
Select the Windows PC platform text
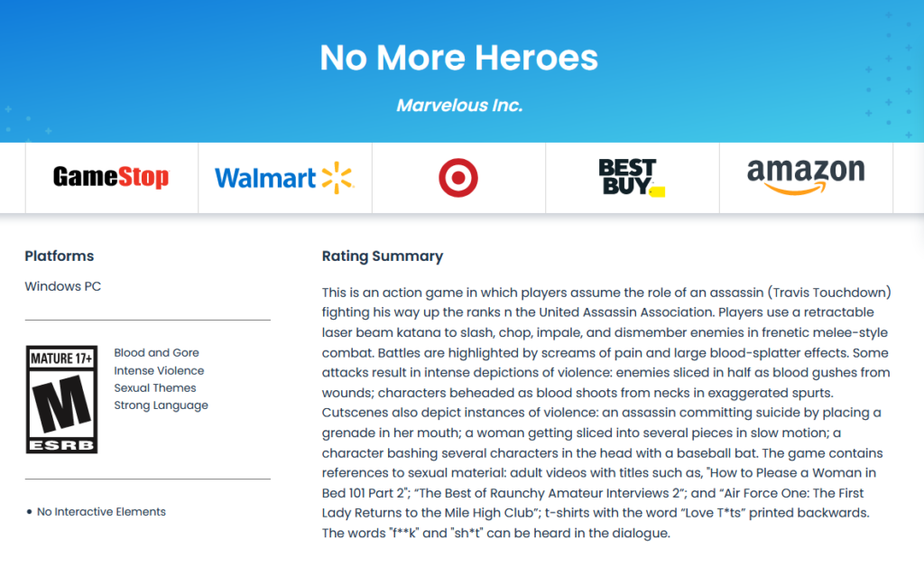63,286
